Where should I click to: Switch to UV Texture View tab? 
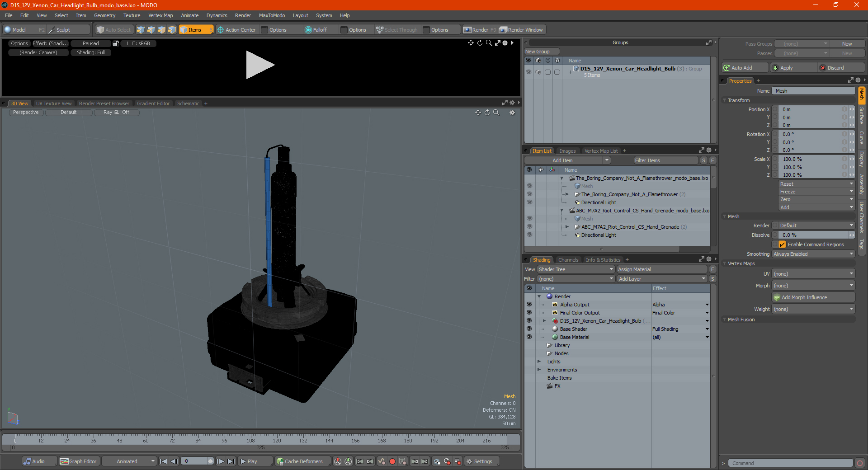[x=54, y=103]
